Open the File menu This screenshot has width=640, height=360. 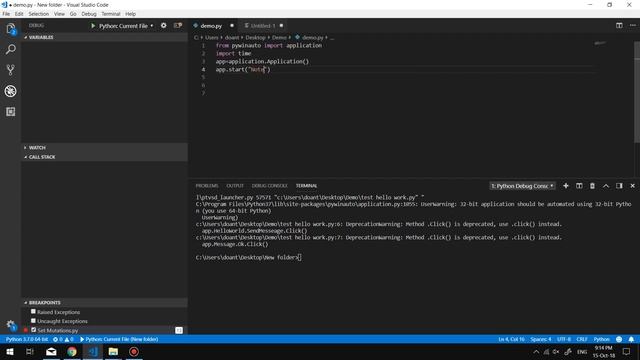coord(6,14)
